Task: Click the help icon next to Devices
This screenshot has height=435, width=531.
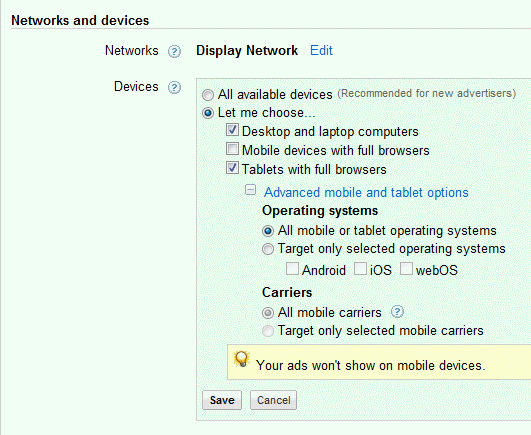Action: 174,87
